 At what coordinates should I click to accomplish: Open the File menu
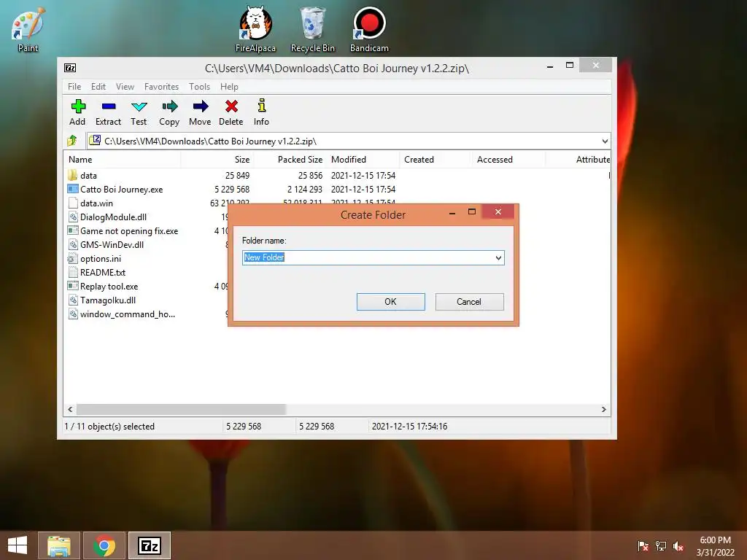coord(74,87)
